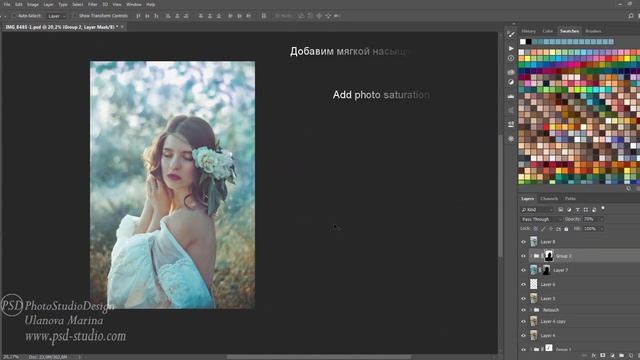Enable the Auto-Select checkbox
This screenshot has height=360, width=640.
point(14,16)
